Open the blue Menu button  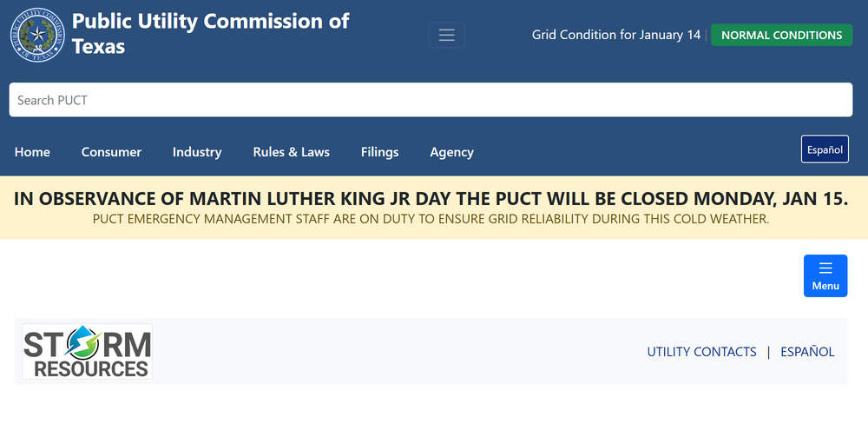(x=825, y=275)
